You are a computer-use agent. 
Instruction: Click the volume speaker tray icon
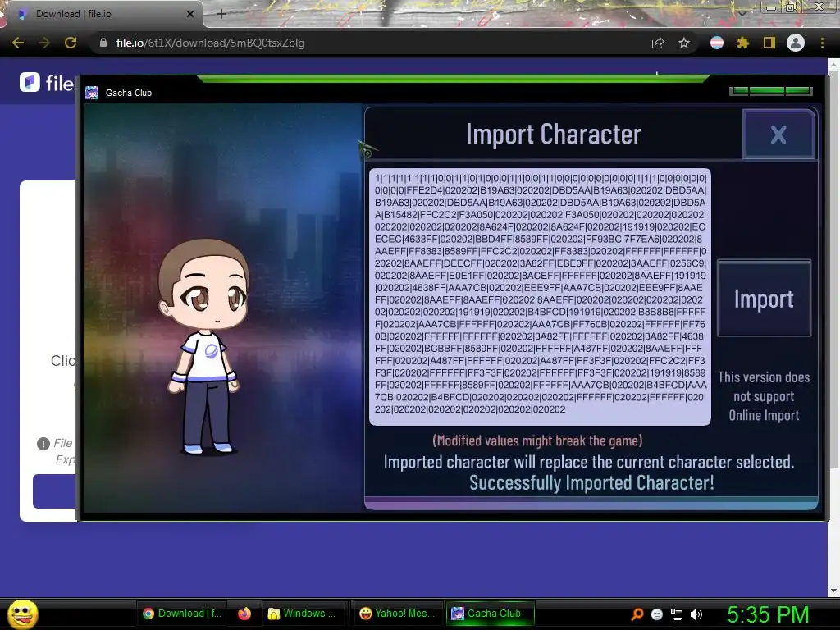tap(696, 614)
